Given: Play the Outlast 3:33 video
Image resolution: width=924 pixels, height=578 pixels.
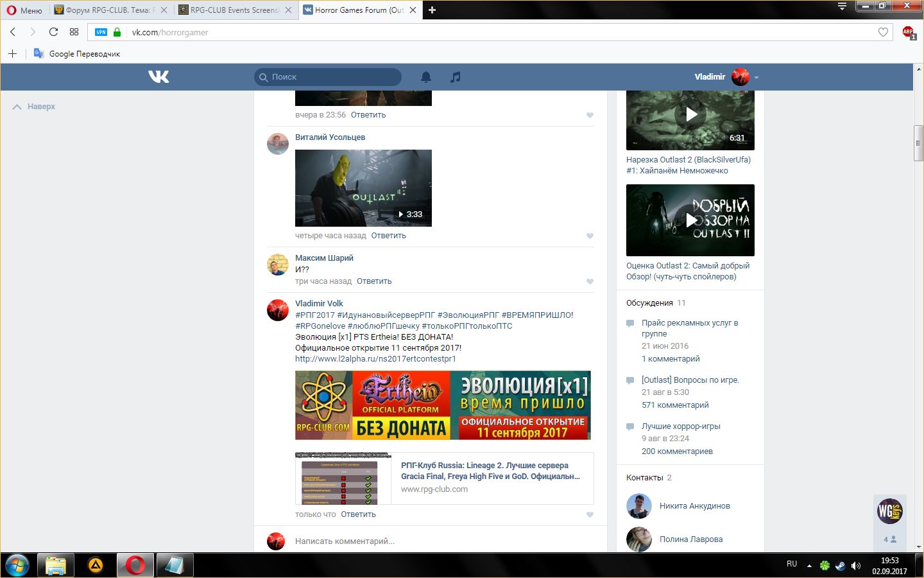Looking at the screenshot, I should [x=363, y=188].
